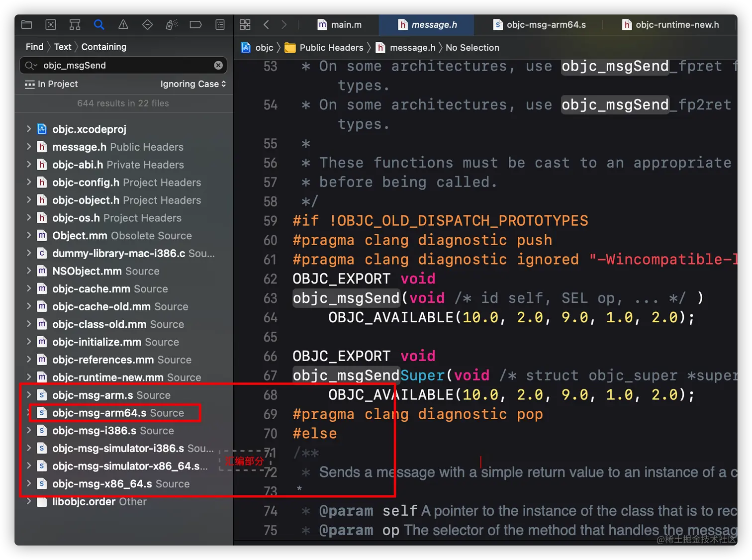Expand objc-abi.h search results
The width and height of the screenshot is (752, 560).
click(x=29, y=165)
